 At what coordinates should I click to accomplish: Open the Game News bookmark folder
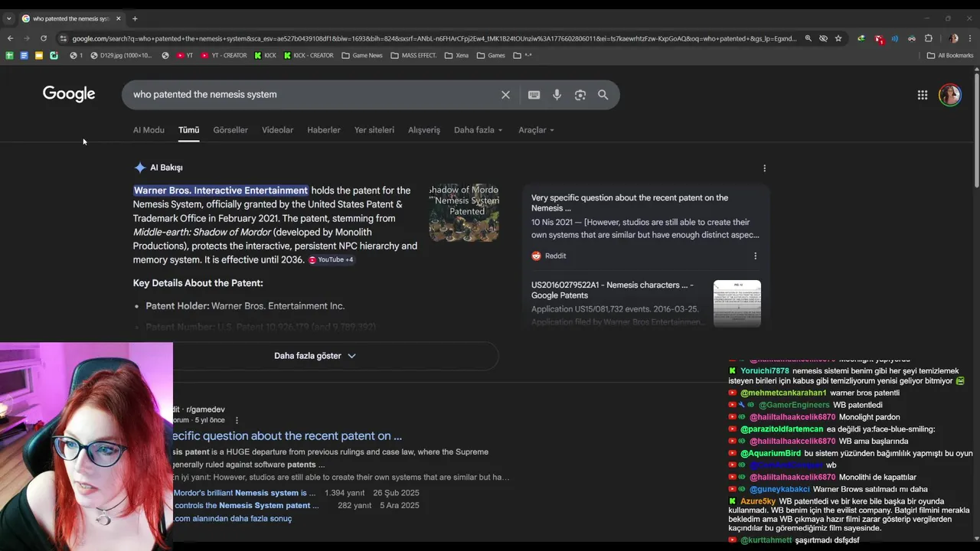(x=362, y=55)
